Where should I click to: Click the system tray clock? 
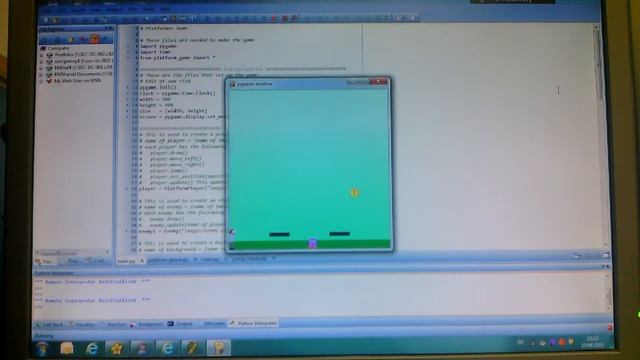tap(593, 342)
